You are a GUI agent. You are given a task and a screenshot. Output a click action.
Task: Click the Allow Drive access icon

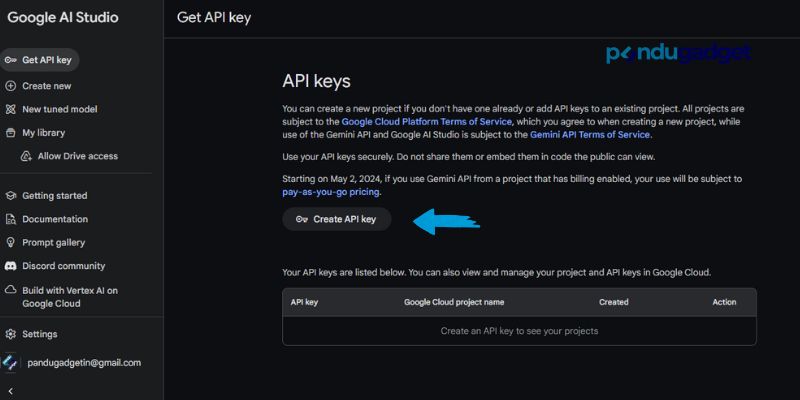click(27, 156)
